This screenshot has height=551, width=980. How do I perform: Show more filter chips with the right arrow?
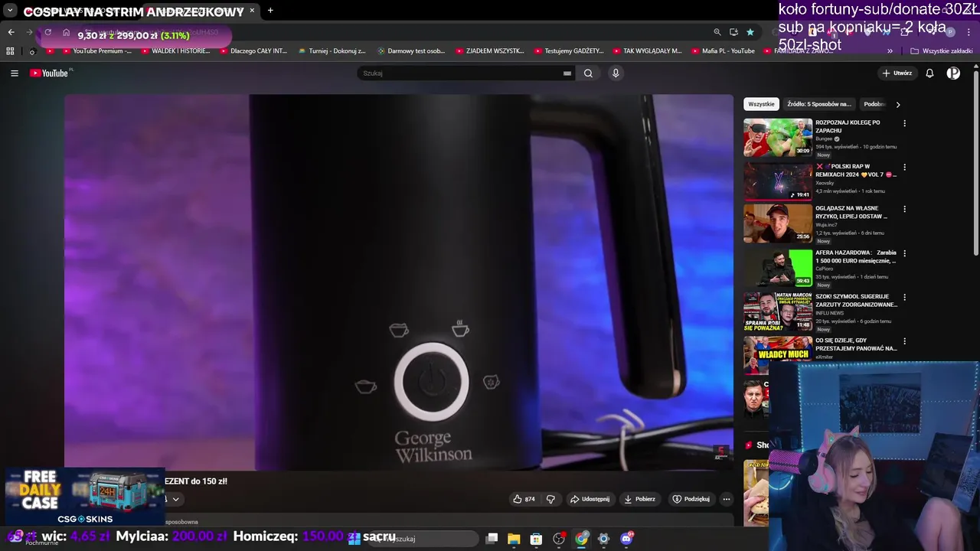pyautogui.click(x=897, y=104)
